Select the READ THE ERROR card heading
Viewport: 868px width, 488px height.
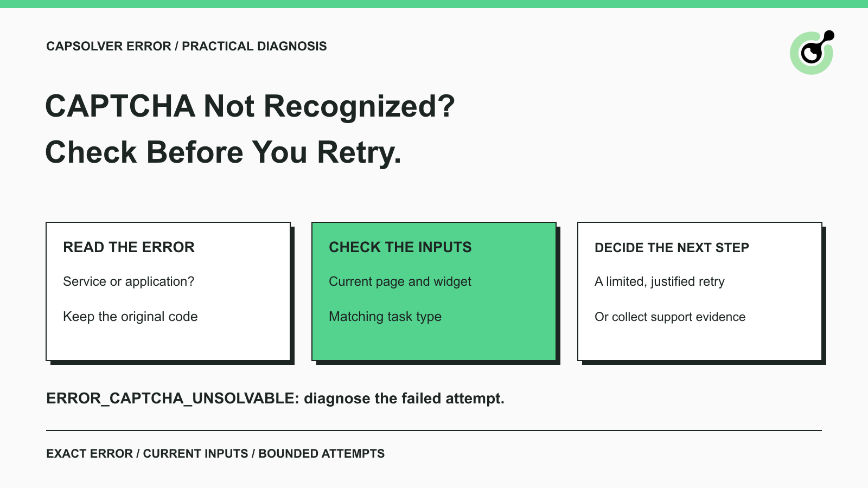coord(129,247)
